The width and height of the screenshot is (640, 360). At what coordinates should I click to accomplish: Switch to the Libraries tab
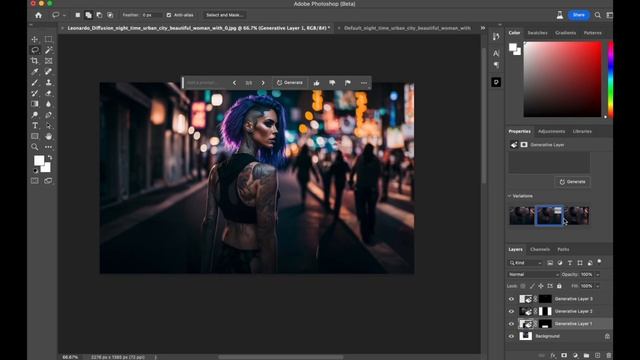[x=582, y=131]
